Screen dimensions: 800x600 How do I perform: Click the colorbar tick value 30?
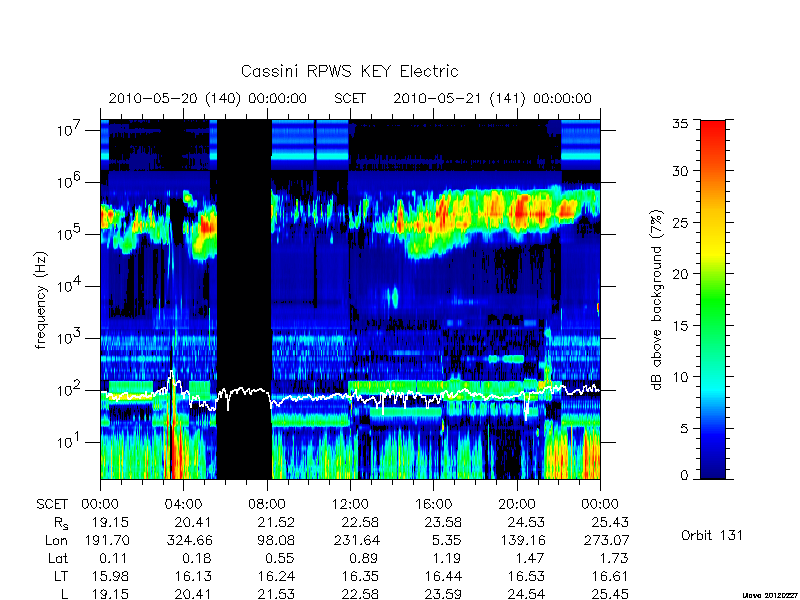click(x=680, y=171)
